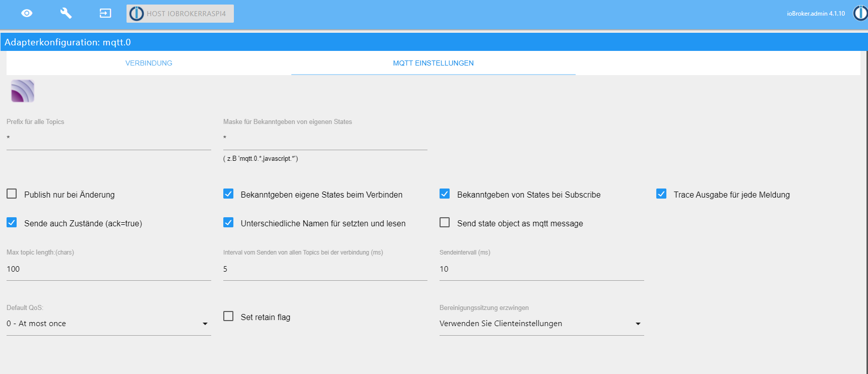868x374 pixels.
Task: Click the Maske für Bekanntgeben input field
Action: point(325,138)
